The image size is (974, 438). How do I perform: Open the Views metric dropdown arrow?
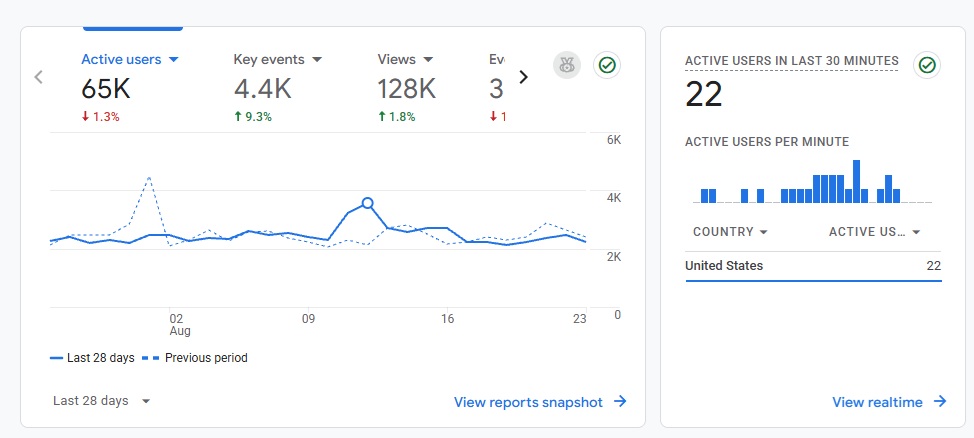click(x=427, y=60)
